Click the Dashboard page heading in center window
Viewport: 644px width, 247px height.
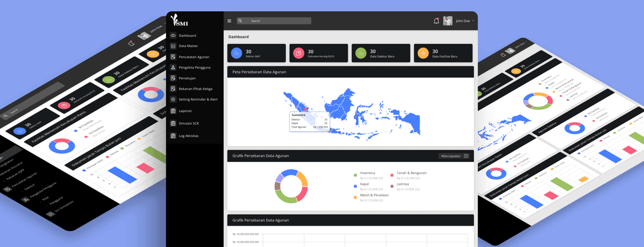point(239,37)
